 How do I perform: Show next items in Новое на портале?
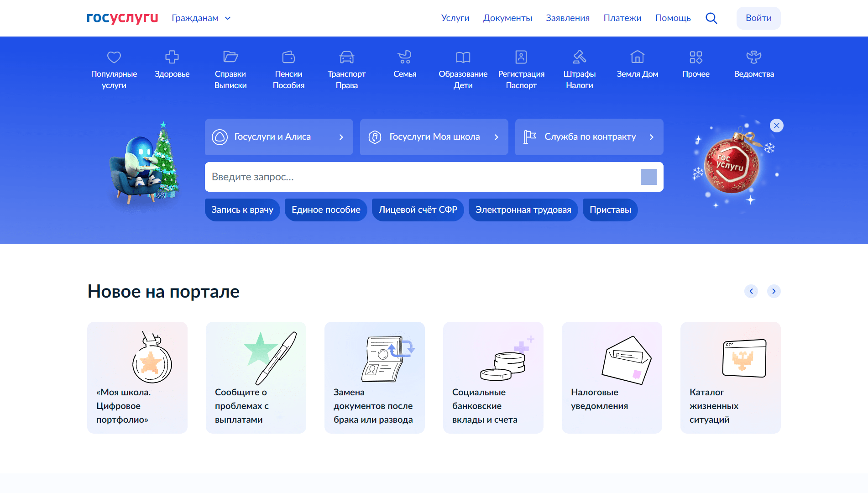point(774,291)
